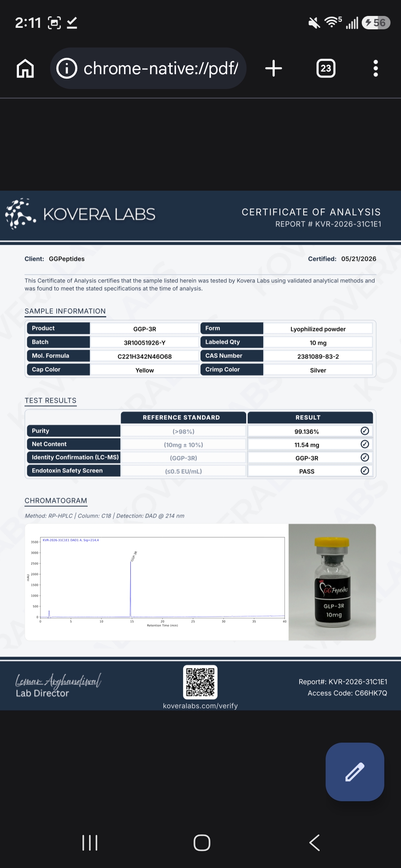Viewport: 401px width, 868px height.
Task: Tap the CHROMATOGRAM heading
Action: [x=56, y=501]
